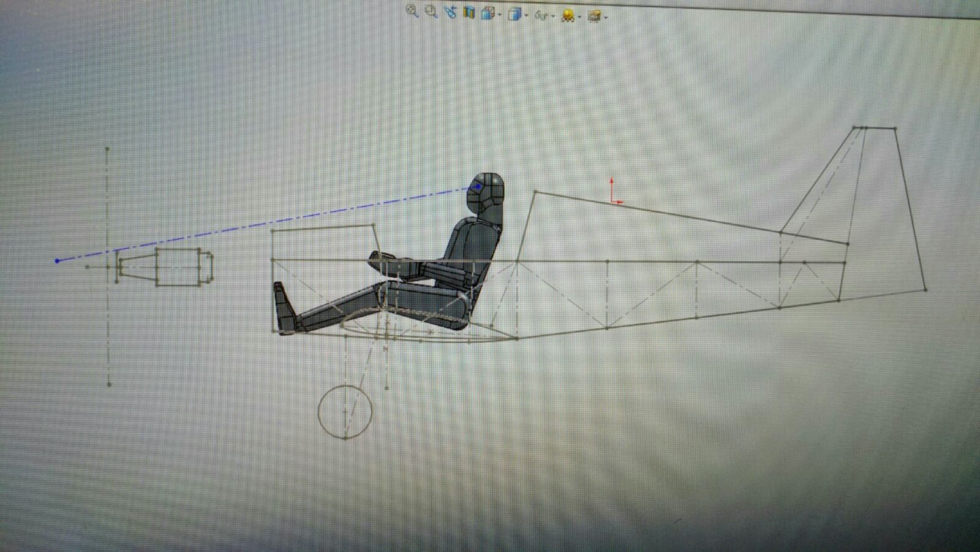Click the Display Style icon
The image size is (980, 552).
coord(515,14)
